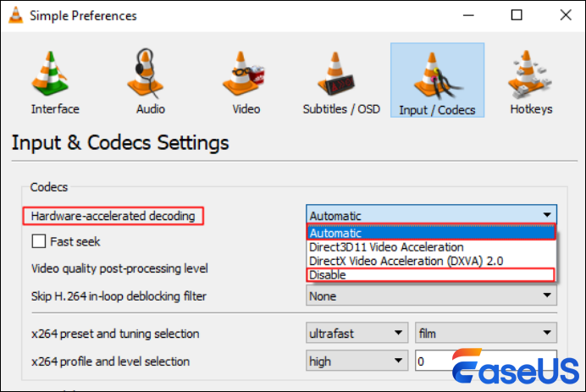This screenshot has width=586, height=392.
Task: Open the Skip H.264 deblocking filter dropdown
Action: click(430, 296)
